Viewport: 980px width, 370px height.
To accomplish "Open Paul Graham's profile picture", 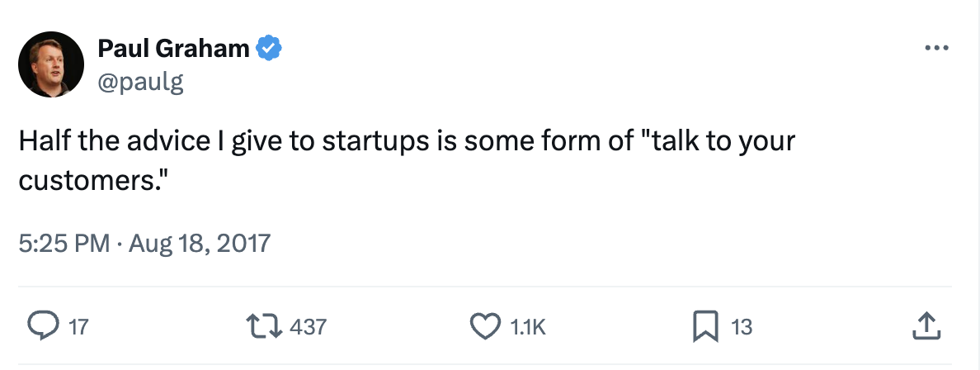I will (50, 64).
